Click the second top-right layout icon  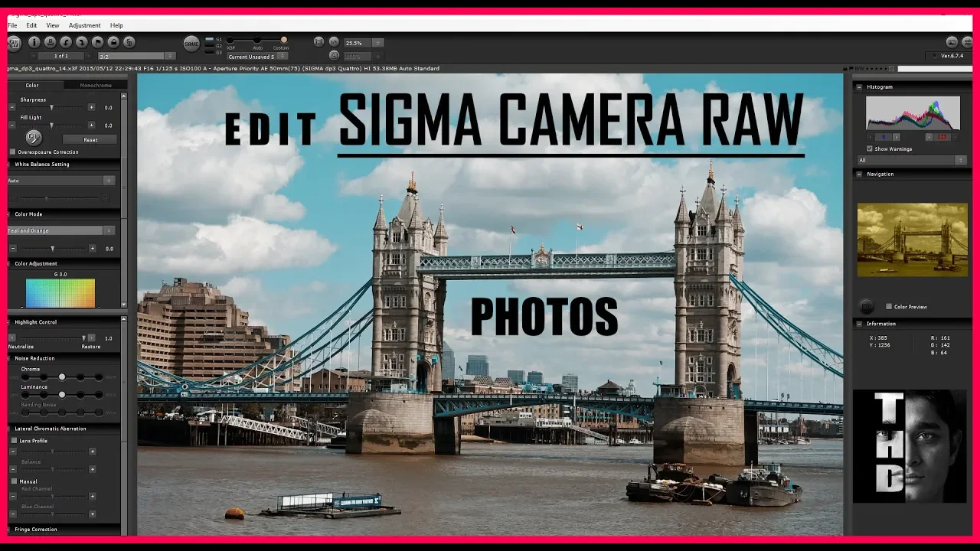[967, 42]
